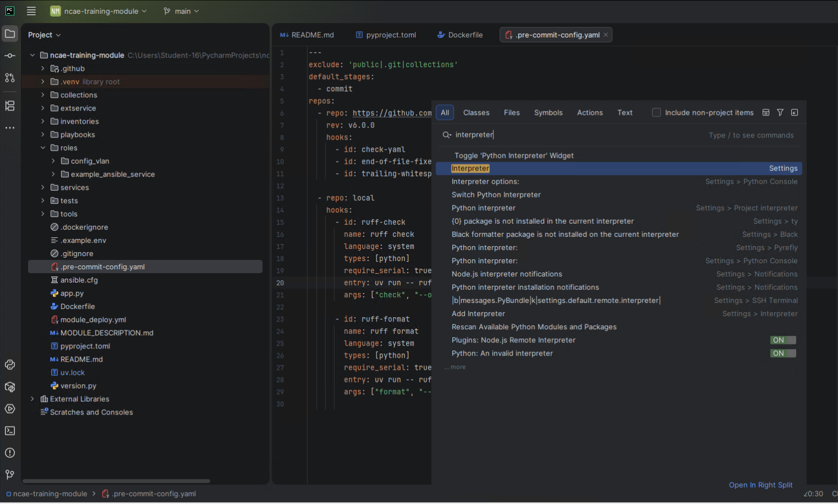Select the All search tab
Screen dimensions: 838x504
445,113
